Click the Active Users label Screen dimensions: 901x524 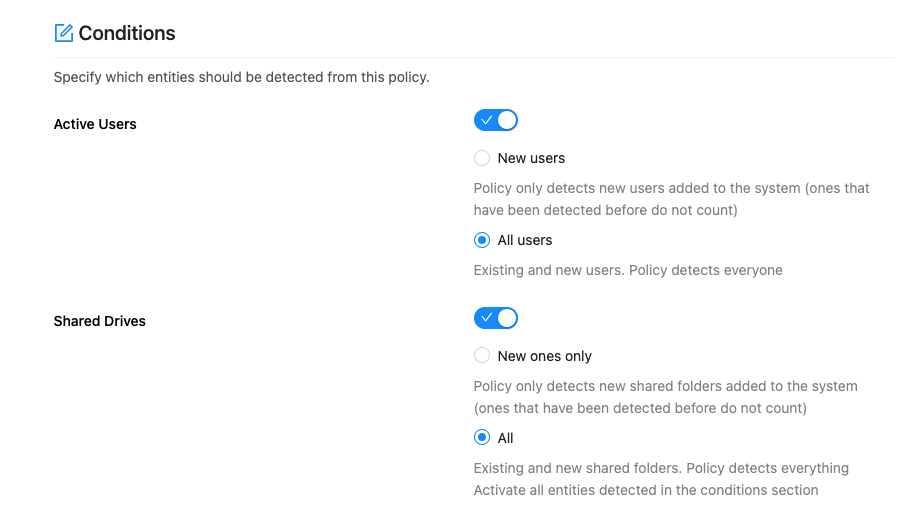click(x=95, y=124)
